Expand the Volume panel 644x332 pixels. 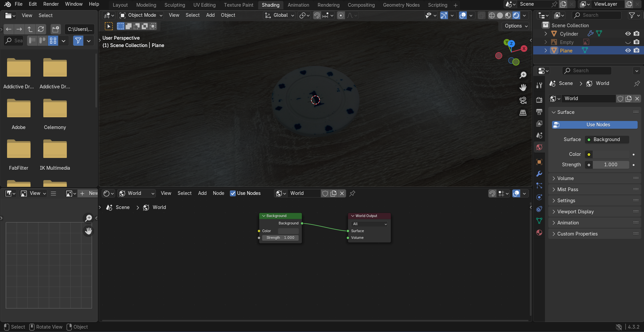pos(565,178)
